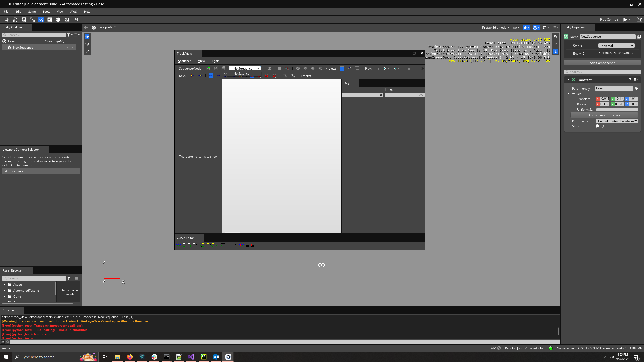Click the Play button in Track View
Image resolution: width=644 pixels, height=362 pixels.
pos(385,68)
